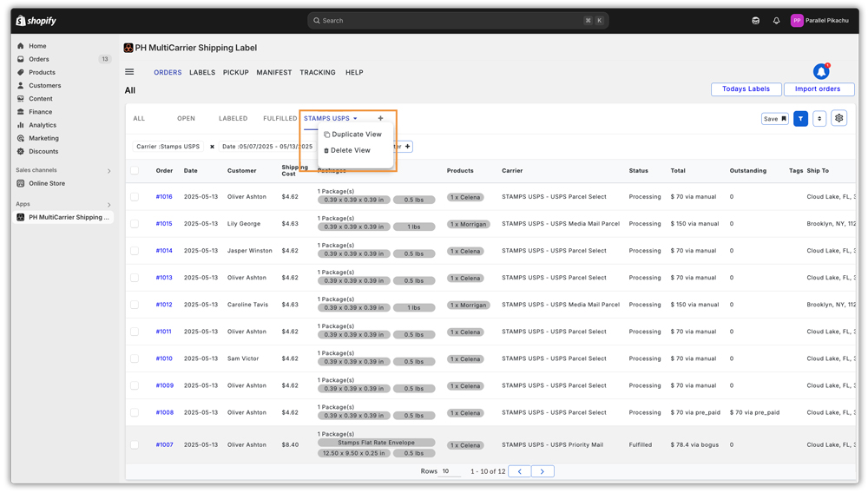The width and height of the screenshot is (868, 493).
Task: Select the checkbox for order #1016
Action: 135,197
